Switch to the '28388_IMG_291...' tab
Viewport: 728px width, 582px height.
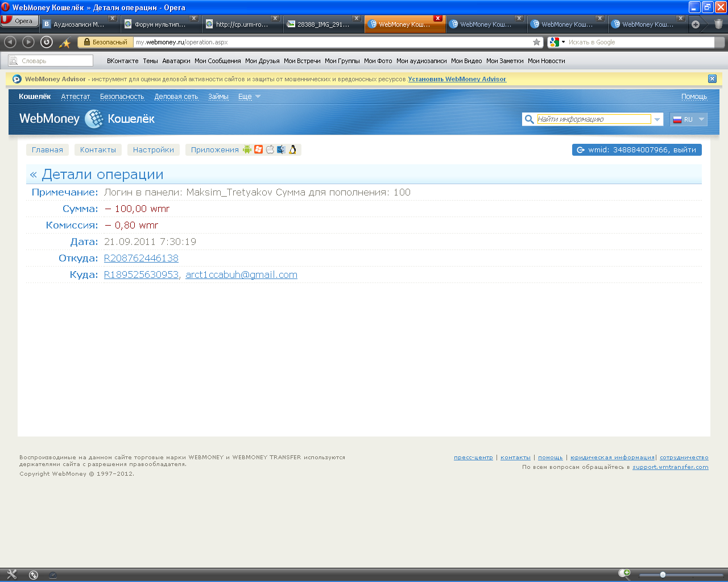(323, 24)
